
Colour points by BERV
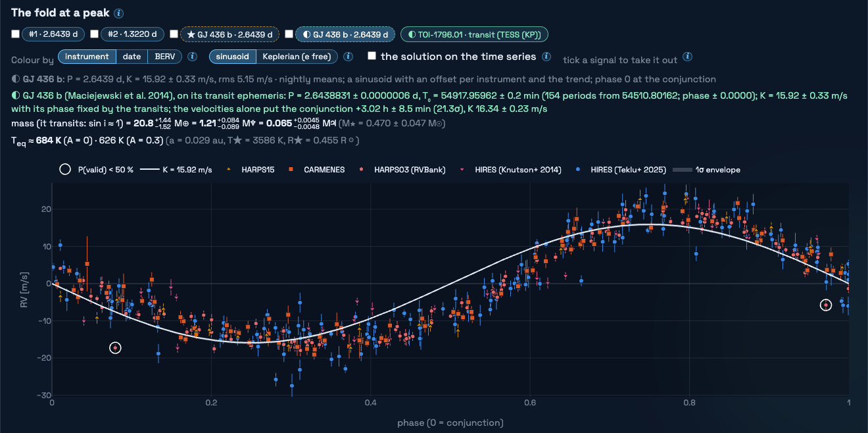click(x=165, y=57)
